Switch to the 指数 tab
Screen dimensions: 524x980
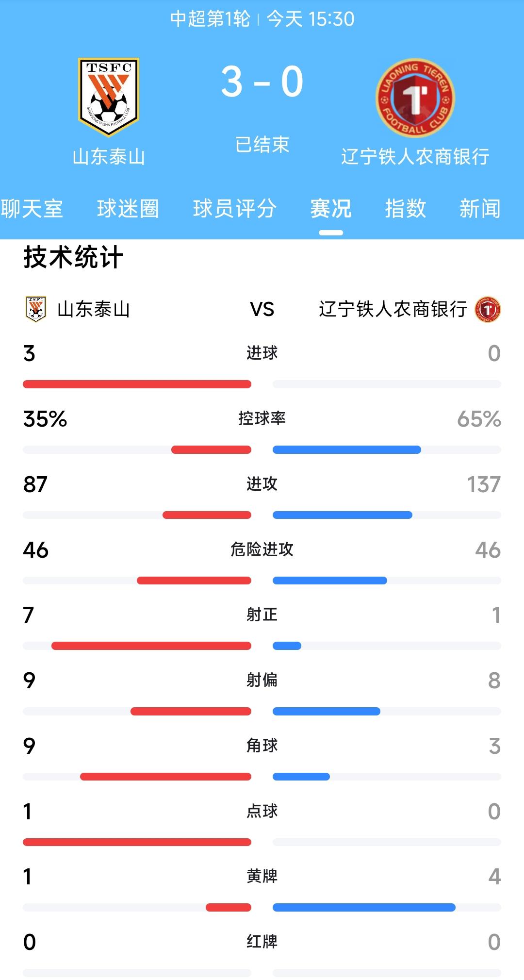[x=407, y=209]
